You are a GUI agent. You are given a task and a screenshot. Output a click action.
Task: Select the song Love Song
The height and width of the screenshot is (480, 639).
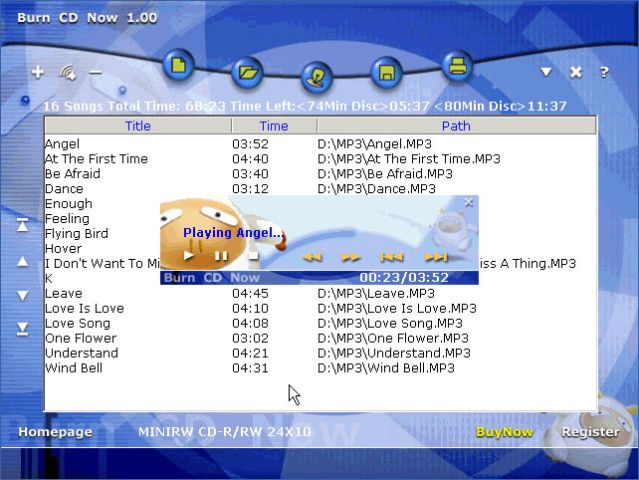coord(77,324)
